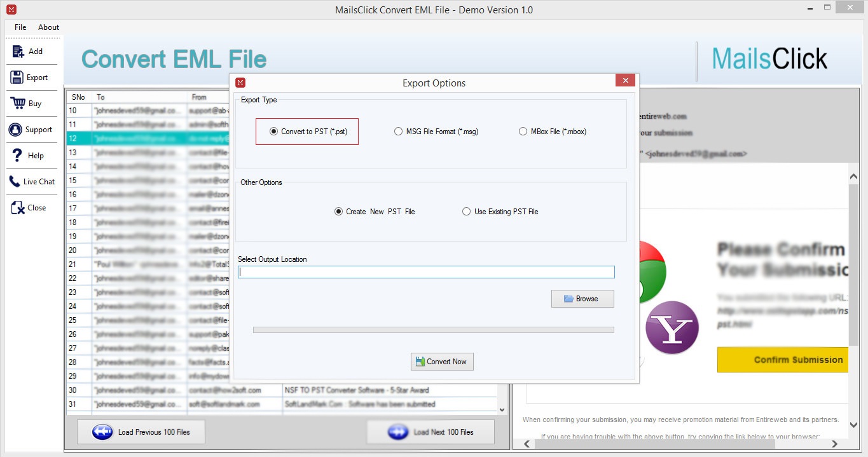Select email row number 23
This screenshot has height=457, width=868.
[148, 292]
